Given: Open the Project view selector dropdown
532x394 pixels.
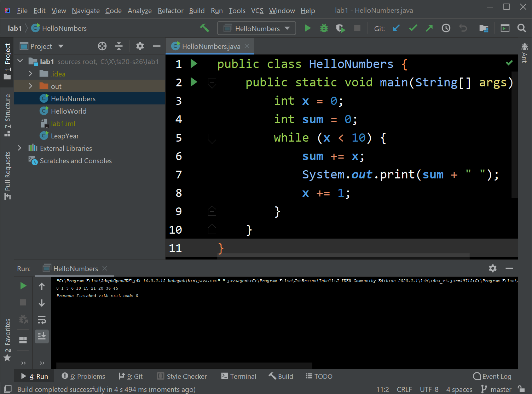Looking at the screenshot, I should 42,46.
